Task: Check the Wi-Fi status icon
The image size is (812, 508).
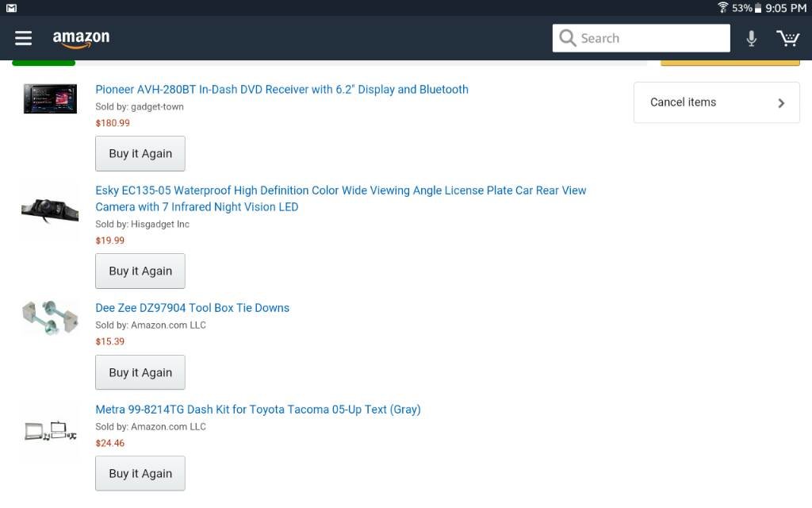Action: [722, 7]
